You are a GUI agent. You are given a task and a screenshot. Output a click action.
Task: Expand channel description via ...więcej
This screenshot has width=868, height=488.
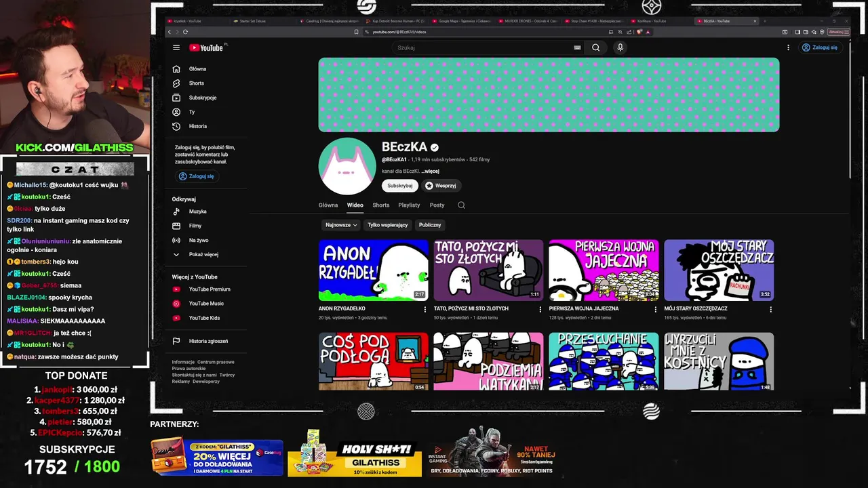click(x=430, y=171)
